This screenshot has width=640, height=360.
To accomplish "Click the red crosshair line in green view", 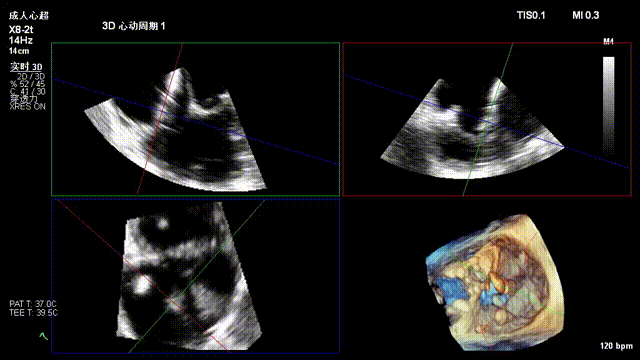I will coord(160,118).
